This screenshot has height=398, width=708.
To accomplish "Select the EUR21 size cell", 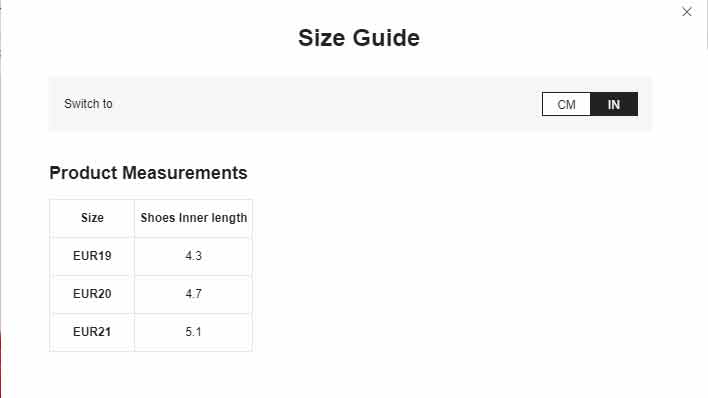I will pos(92,332).
